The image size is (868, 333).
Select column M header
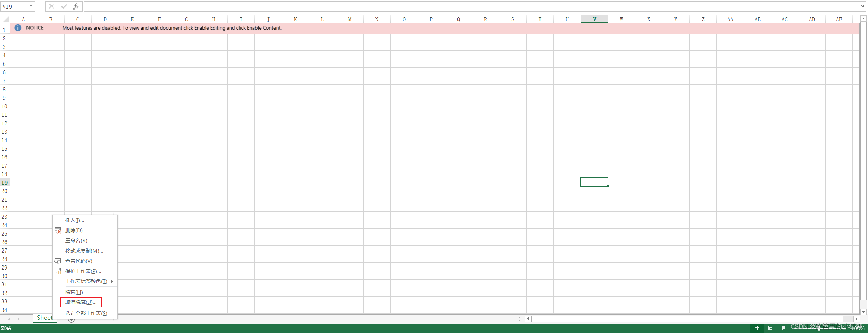click(x=350, y=19)
